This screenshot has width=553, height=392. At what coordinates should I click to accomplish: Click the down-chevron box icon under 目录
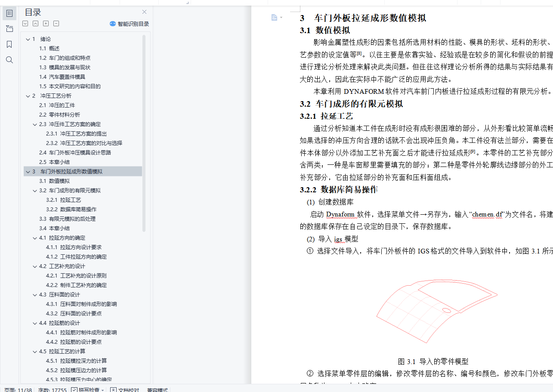(x=25, y=24)
